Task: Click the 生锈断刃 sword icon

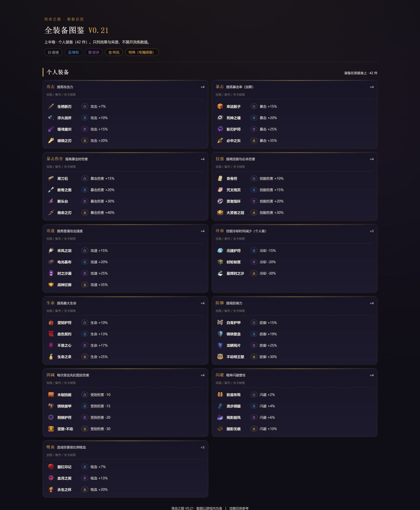Action: [x=51, y=107]
